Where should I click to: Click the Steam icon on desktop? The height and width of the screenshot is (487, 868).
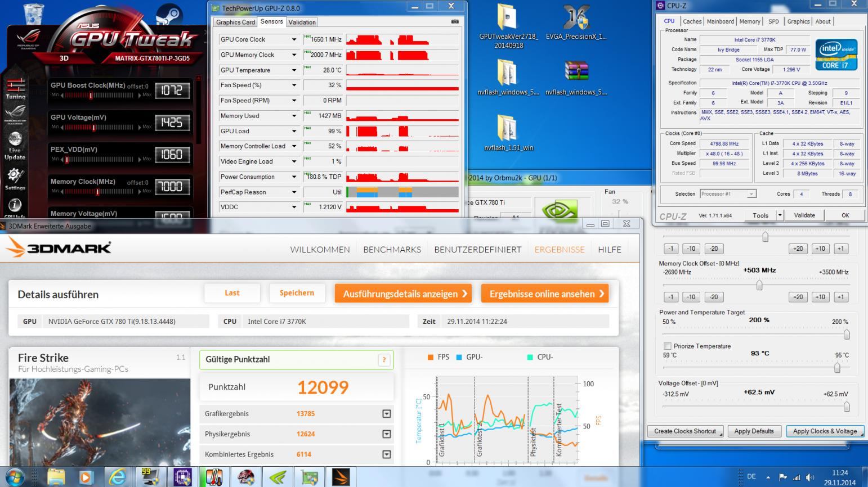tap(169, 15)
